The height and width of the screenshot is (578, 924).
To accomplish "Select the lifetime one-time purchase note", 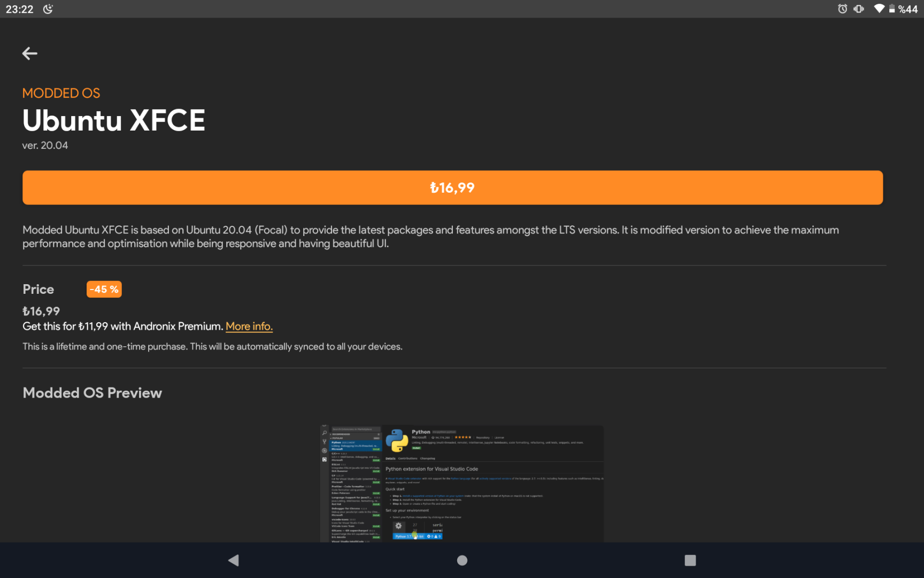I will [x=212, y=347].
